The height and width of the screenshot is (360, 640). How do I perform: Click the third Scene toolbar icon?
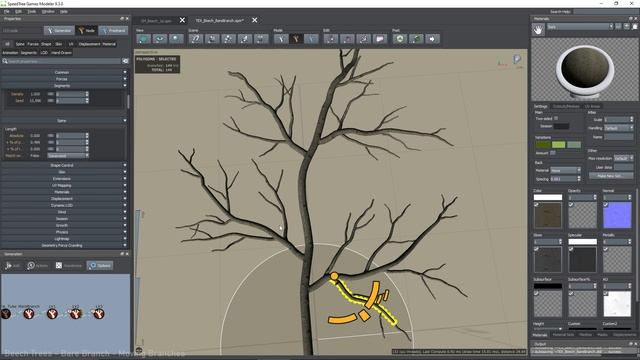[228, 39]
